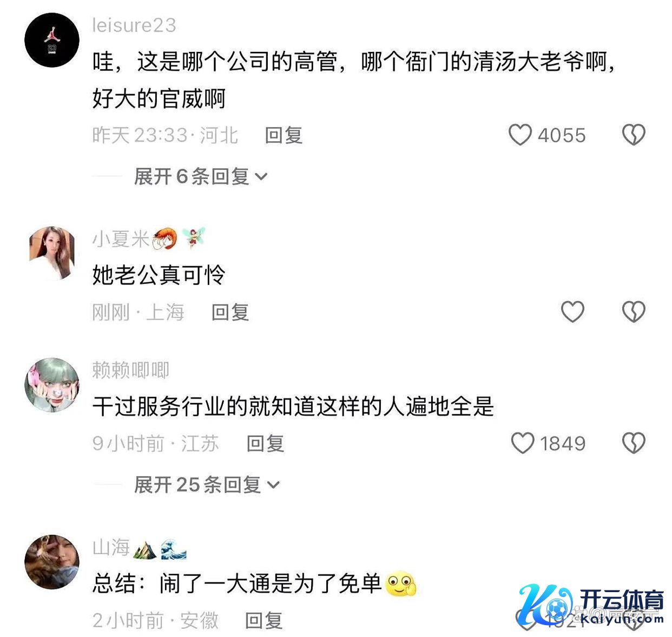The image size is (672, 637).
Task: Open leisure23's Jordan logo avatar
Action: click(x=52, y=41)
